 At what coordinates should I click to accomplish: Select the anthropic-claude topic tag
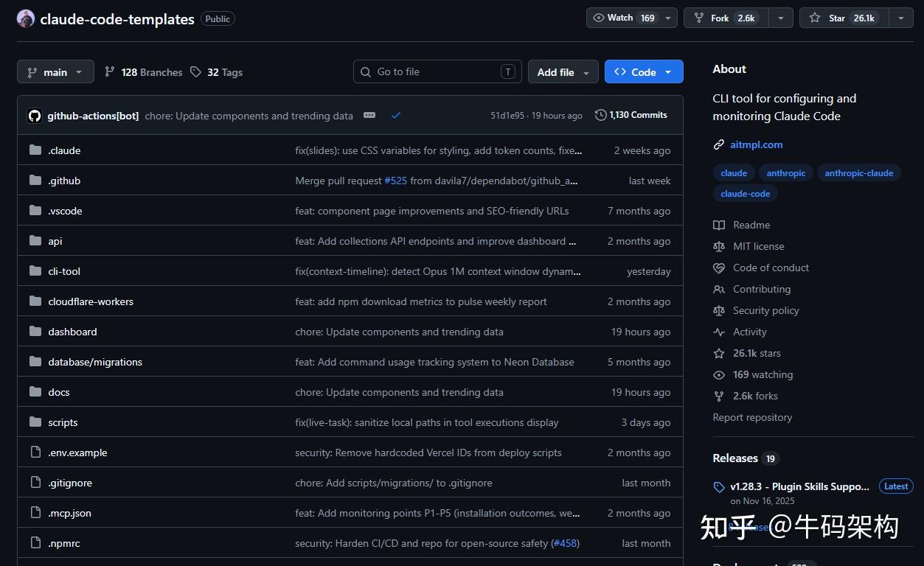tap(858, 173)
